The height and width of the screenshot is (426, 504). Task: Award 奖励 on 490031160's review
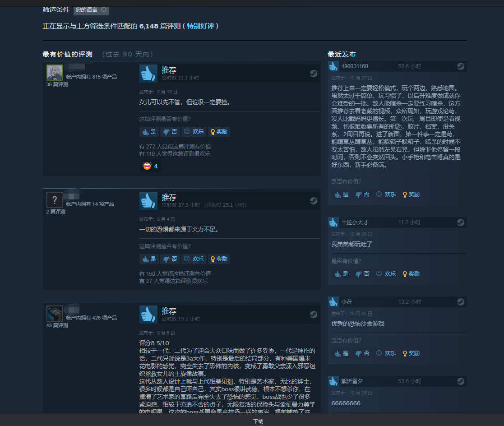(x=411, y=194)
